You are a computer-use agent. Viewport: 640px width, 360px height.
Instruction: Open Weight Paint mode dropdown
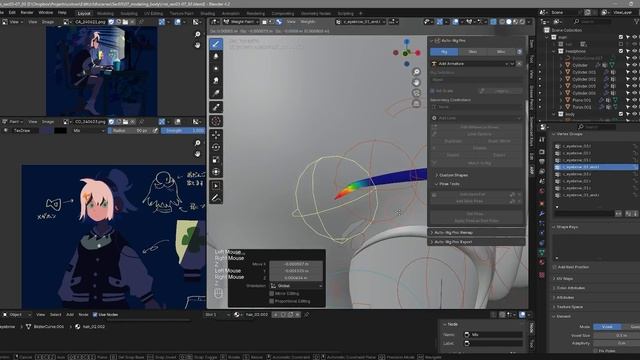click(x=241, y=22)
